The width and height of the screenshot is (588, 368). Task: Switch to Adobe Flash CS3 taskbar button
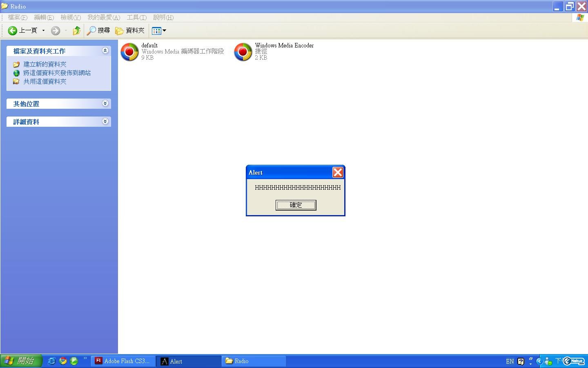click(x=123, y=361)
